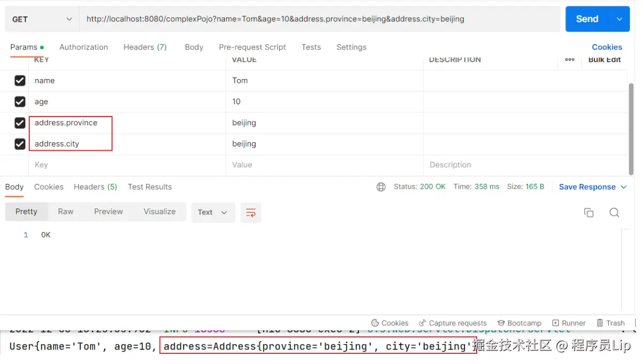The image size is (642, 364).
Task: Click the empty Description input field
Action: pos(525,165)
